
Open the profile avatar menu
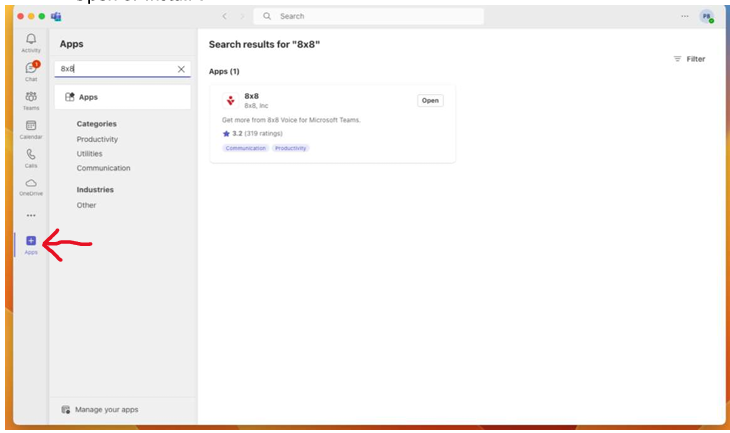click(x=707, y=16)
